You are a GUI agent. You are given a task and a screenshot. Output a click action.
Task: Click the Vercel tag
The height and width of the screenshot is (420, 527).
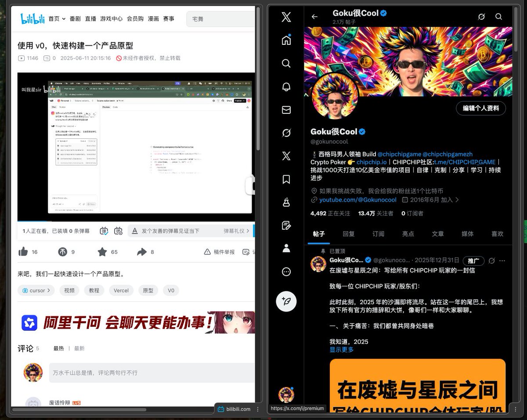pos(121,290)
